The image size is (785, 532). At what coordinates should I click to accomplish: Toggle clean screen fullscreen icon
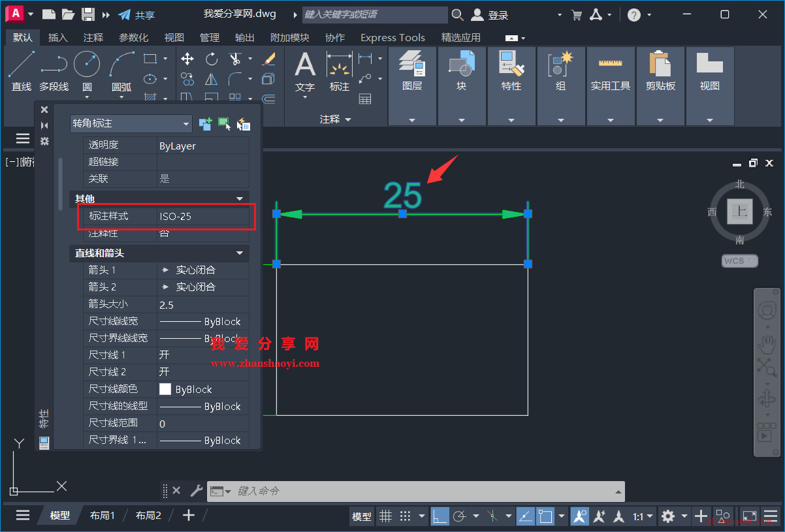click(x=750, y=516)
